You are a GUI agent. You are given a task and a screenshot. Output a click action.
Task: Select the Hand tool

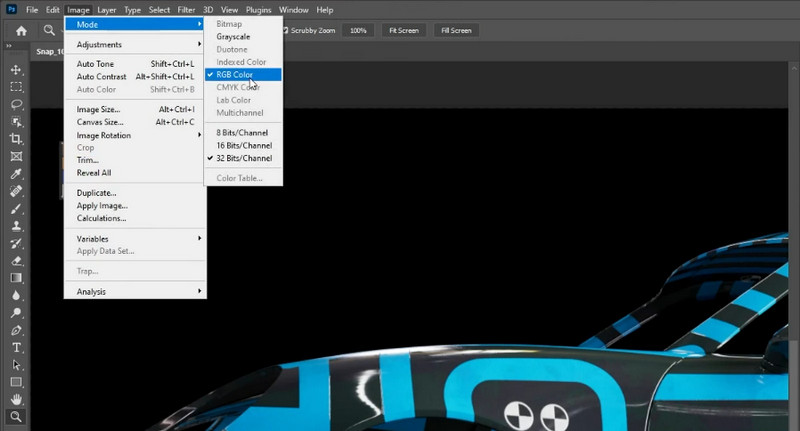(x=16, y=399)
